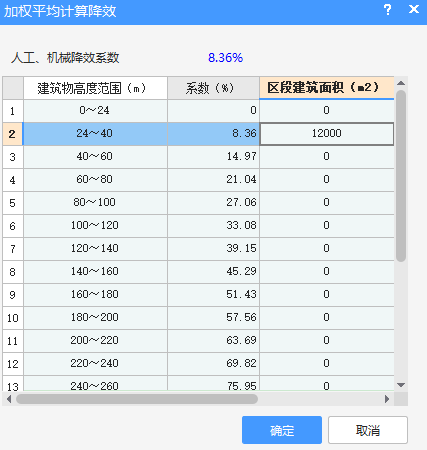Select the coefficient cell 63.69
This screenshot has height=450, width=427.
tap(214, 341)
